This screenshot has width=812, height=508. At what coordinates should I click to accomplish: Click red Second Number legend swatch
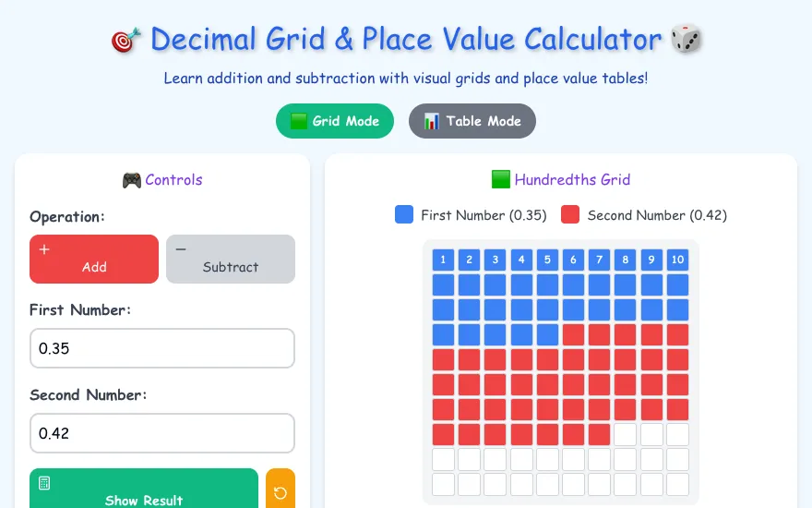click(x=570, y=214)
